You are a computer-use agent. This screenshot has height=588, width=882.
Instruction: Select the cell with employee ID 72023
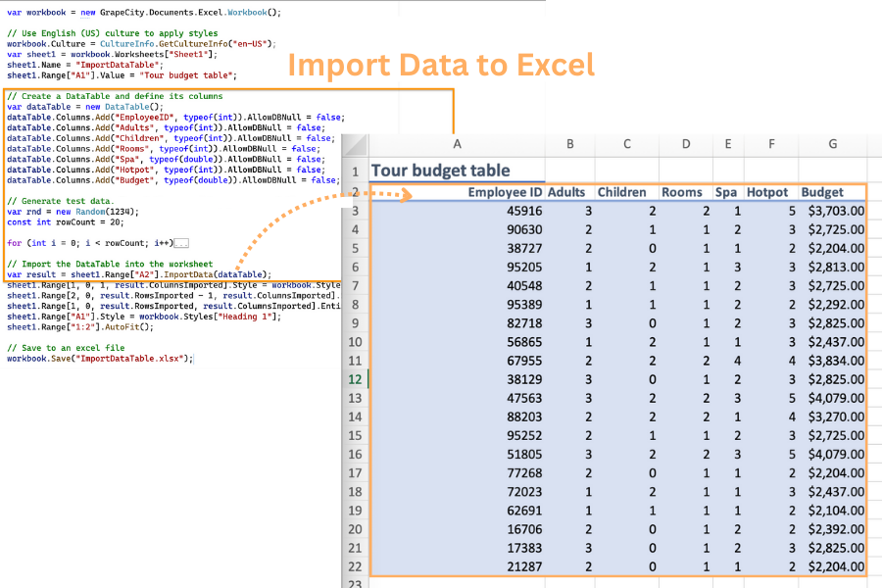[457, 492]
